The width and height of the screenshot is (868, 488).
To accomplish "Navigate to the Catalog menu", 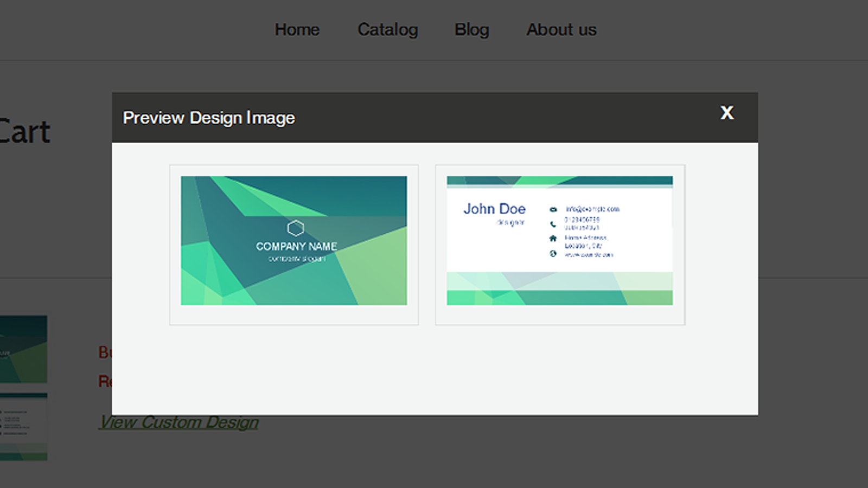I will pyautogui.click(x=387, y=30).
